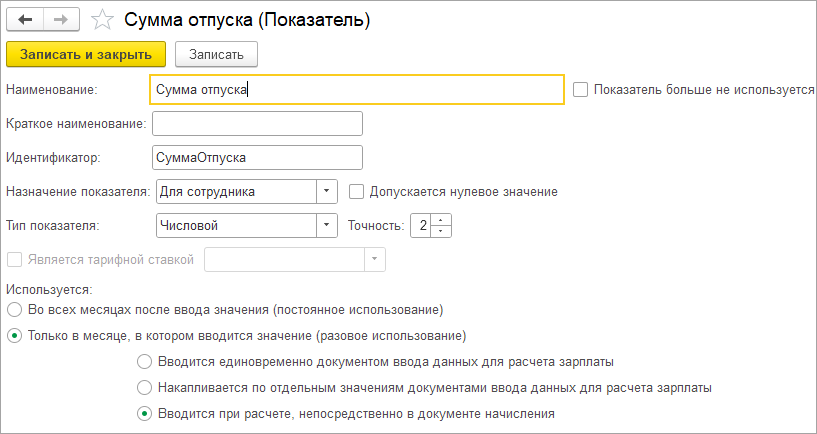Go forward with the right arrow button
This screenshot has width=817, height=434.
(61, 20)
